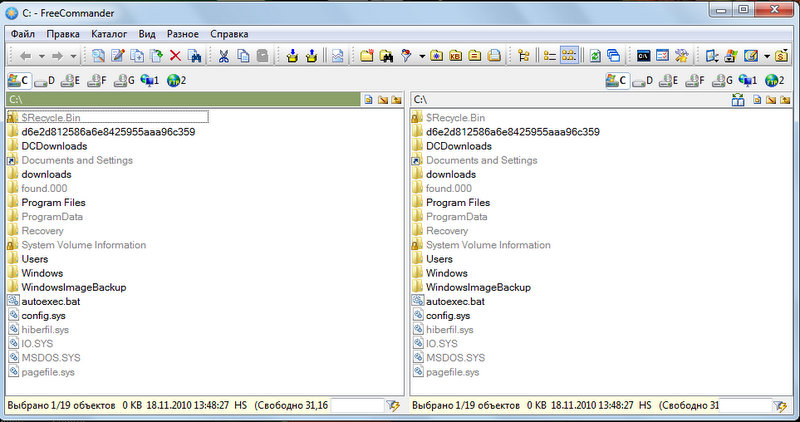The image size is (800, 422).
Task: Select drive G in the right panel
Action: pyautogui.click(x=722, y=81)
